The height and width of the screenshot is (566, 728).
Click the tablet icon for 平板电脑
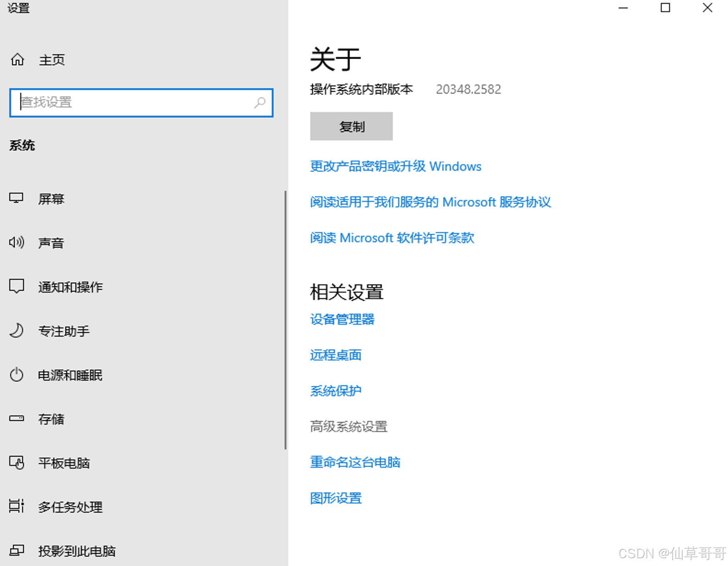(17, 462)
